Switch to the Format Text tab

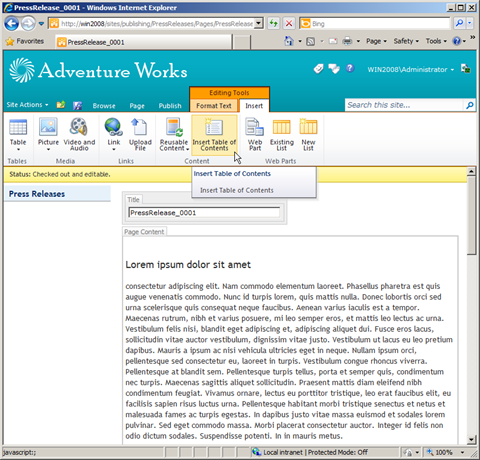click(x=214, y=106)
